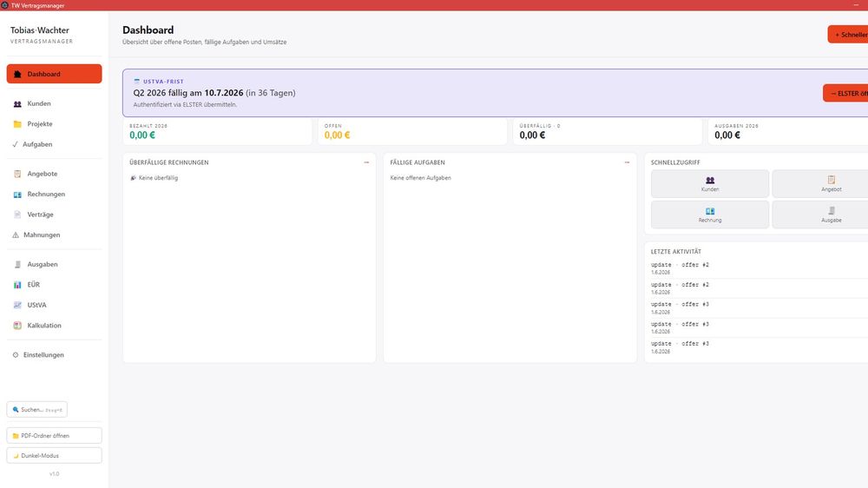The image size is (868, 488).
Task: Open Kalkulation page
Action: [x=54, y=326]
